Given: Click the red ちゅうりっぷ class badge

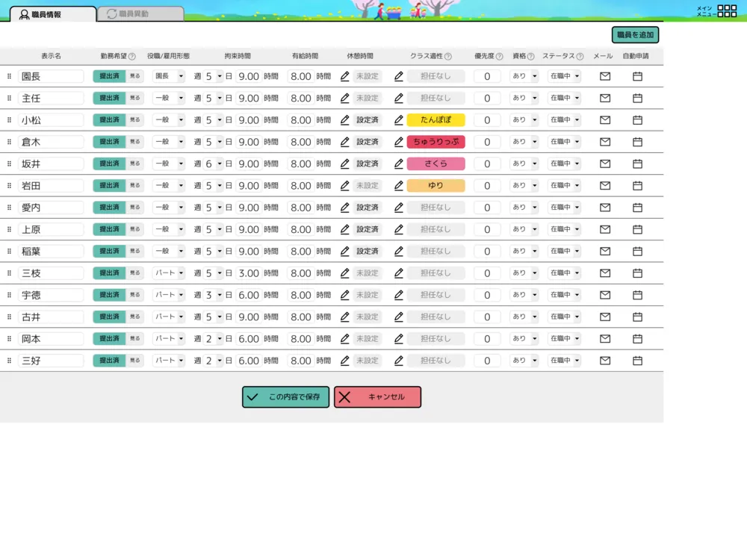Looking at the screenshot, I should [x=436, y=142].
